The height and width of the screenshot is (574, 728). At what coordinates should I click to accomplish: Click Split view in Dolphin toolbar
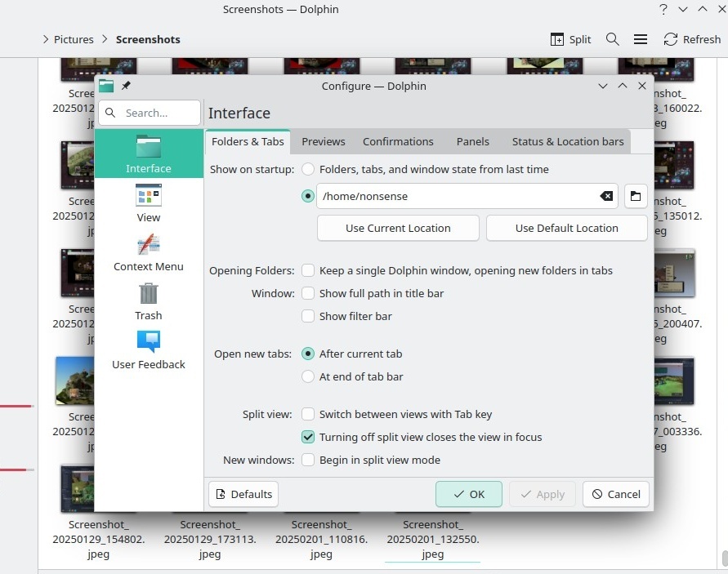570,39
